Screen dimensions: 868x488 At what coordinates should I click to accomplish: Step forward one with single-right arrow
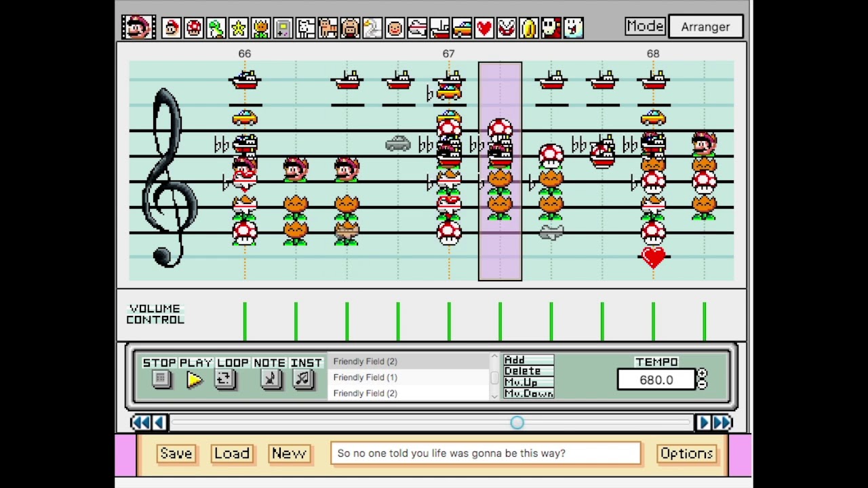pos(703,423)
